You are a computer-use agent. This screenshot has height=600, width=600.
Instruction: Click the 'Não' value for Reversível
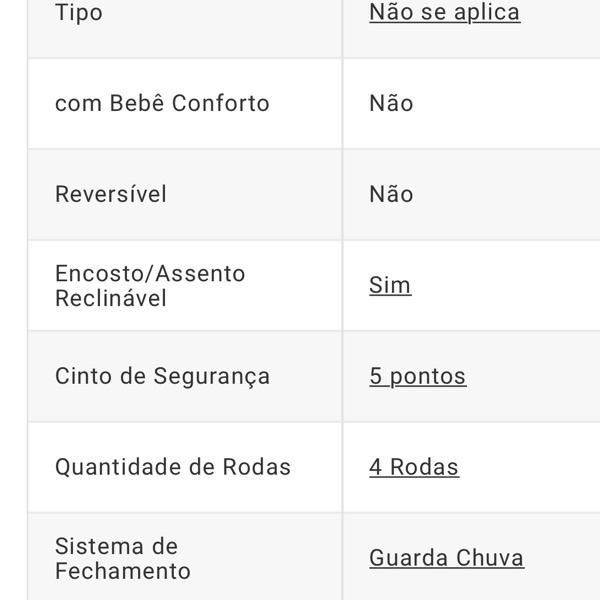[x=391, y=194]
